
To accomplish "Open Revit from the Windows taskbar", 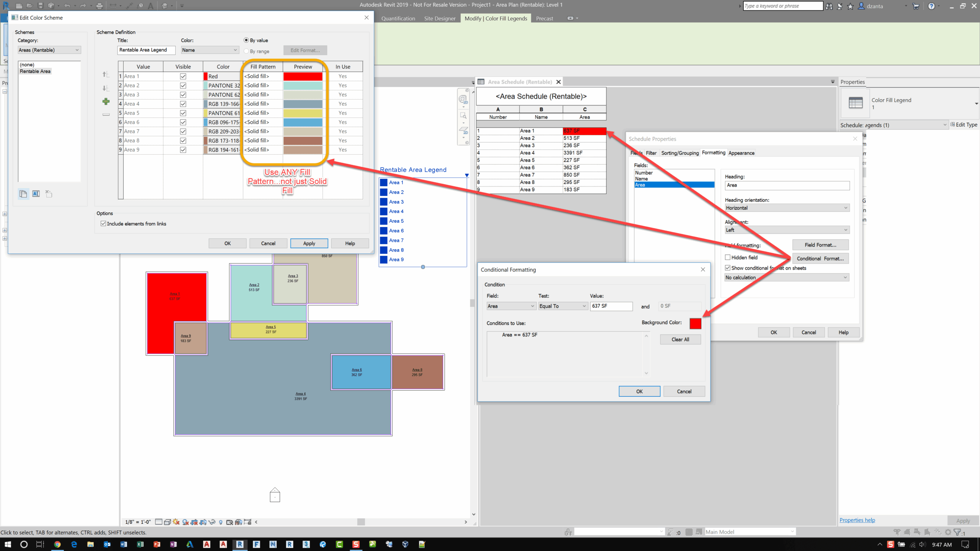I will click(240, 544).
